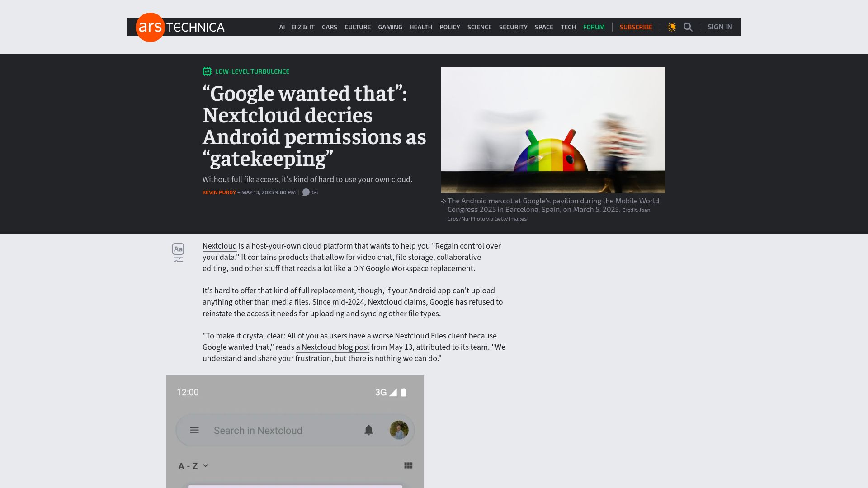Click SIGN IN
The height and width of the screenshot is (488, 868).
[x=720, y=27]
